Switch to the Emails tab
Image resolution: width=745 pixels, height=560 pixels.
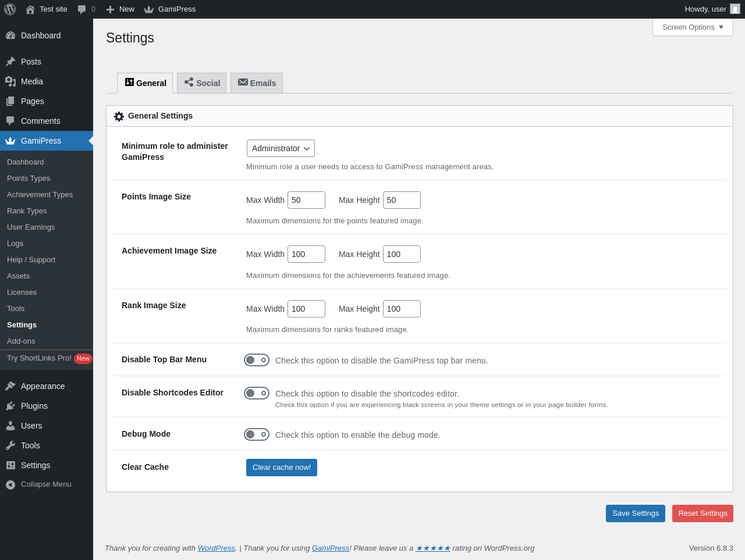click(x=257, y=83)
